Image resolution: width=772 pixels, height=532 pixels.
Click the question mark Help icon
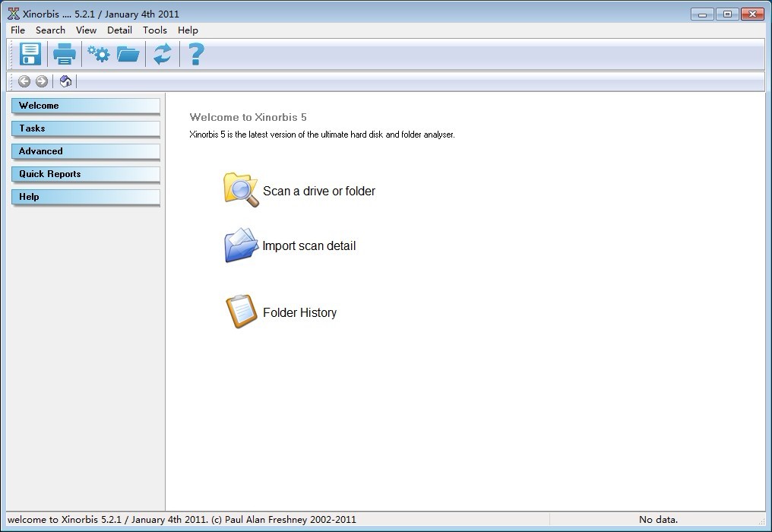tap(196, 54)
